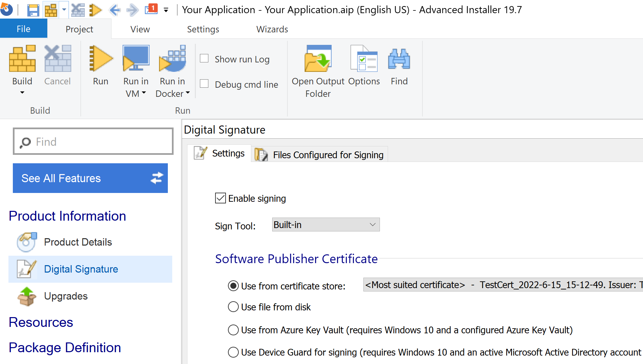643x364 pixels.
Task: Click the Build brick-wall icon
Action: coord(22,58)
